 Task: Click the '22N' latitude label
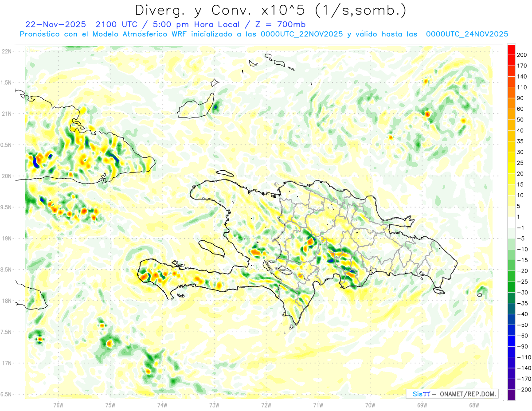coord(7,51)
